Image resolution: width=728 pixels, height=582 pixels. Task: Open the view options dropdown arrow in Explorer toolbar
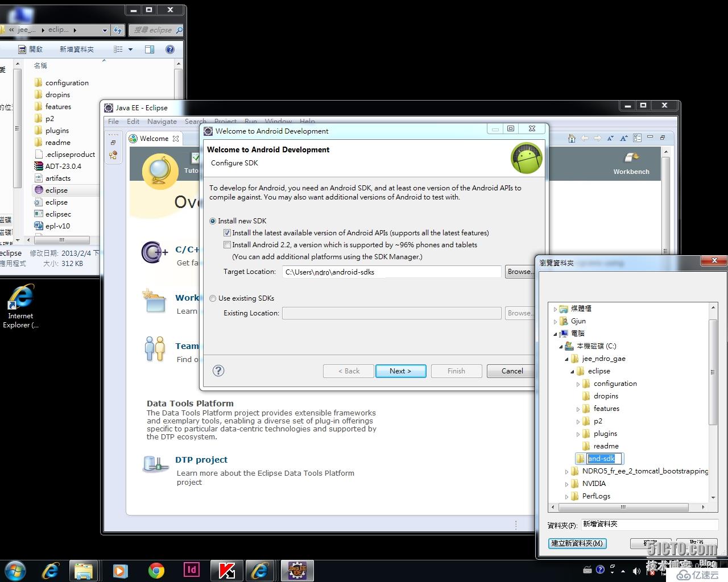coord(130,49)
